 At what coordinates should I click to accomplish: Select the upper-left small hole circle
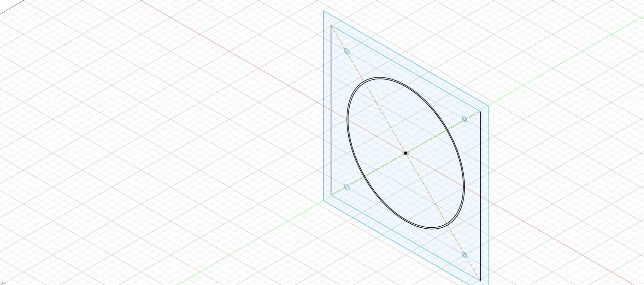click(347, 52)
